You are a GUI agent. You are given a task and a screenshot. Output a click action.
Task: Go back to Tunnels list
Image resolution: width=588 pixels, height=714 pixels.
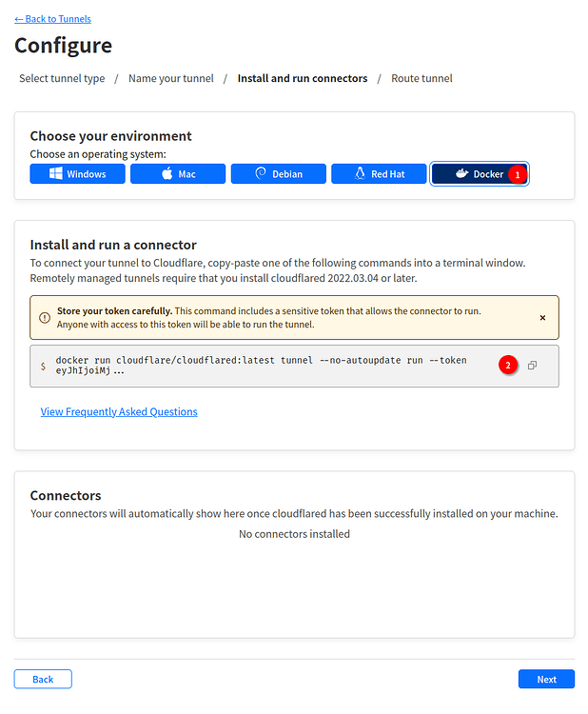coord(52,19)
